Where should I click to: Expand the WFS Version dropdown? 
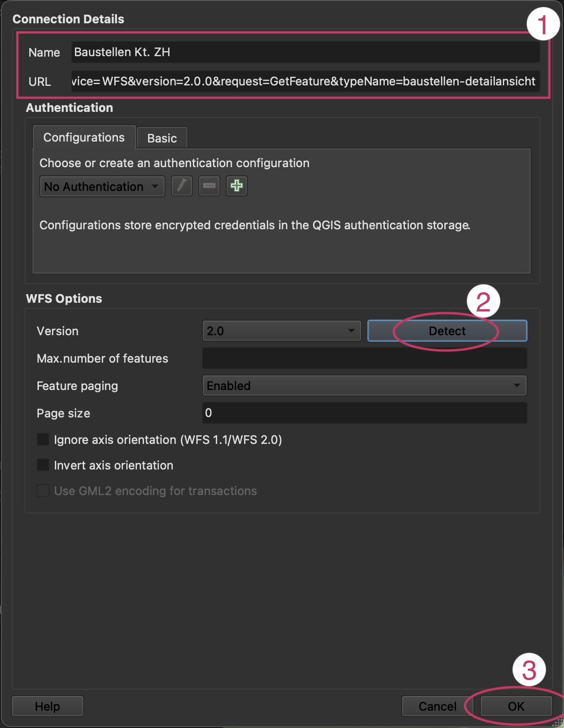click(x=282, y=331)
